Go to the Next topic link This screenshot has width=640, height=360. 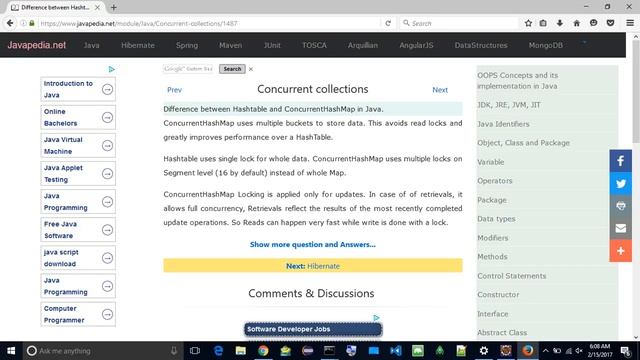coord(440,90)
